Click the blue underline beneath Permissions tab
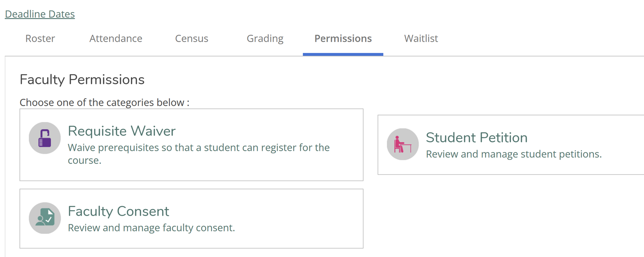This screenshot has height=257, width=644. [x=343, y=54]
